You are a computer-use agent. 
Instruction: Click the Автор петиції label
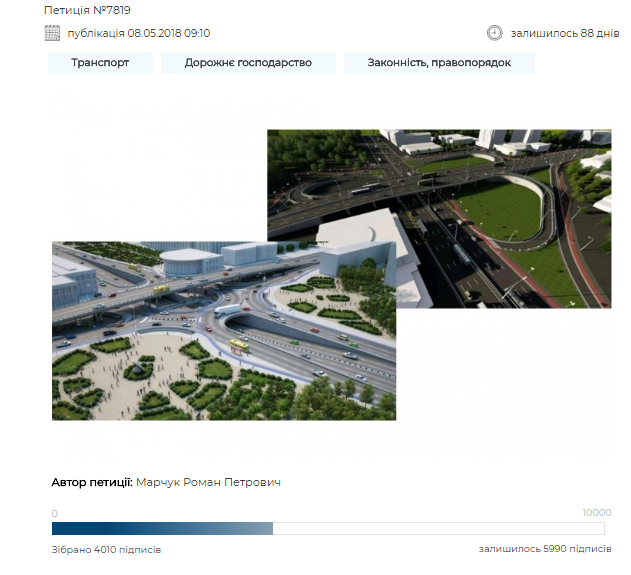(x=92, y=482)
